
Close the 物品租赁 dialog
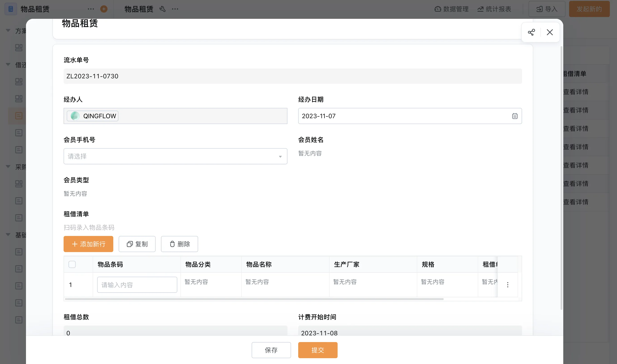tap(550, 32)
